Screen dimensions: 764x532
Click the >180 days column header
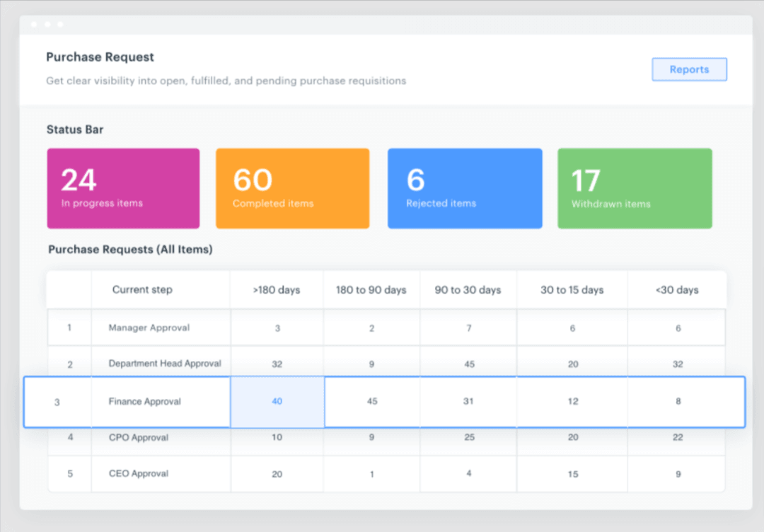click(277, 289)
